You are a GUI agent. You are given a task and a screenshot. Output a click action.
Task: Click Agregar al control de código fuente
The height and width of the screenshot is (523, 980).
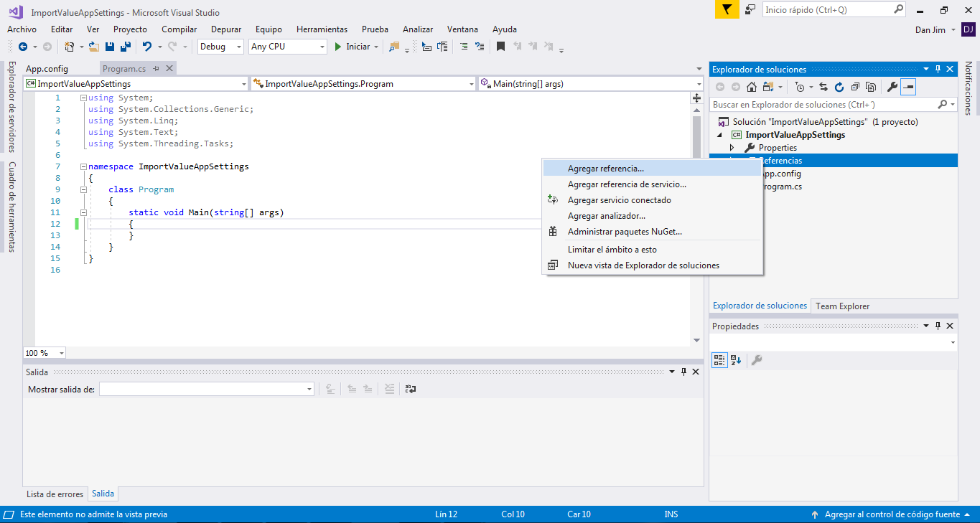[892, 514]
